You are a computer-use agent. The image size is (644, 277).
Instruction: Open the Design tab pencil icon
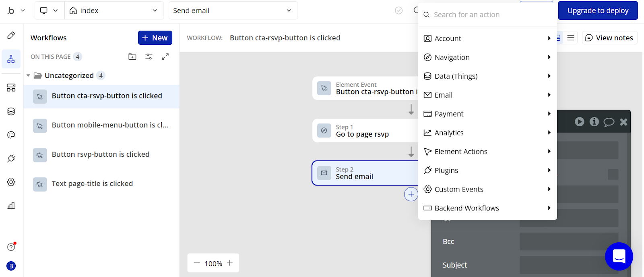tap(11, 35)
